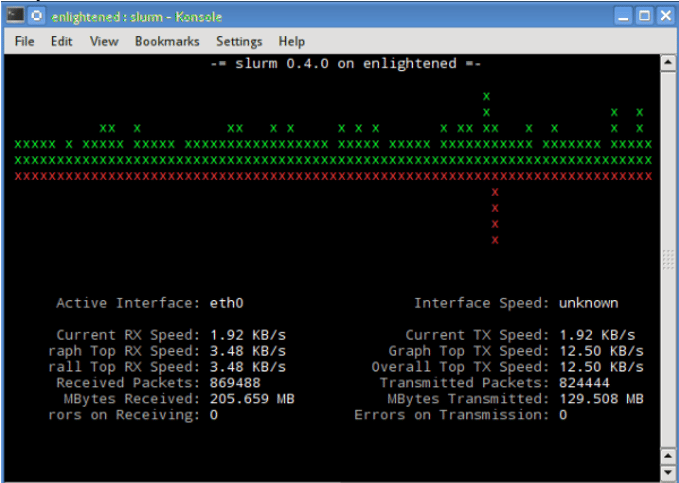Open the File menu
The width and height of the screenshot is (679, 483).
[x=25, y=41]
